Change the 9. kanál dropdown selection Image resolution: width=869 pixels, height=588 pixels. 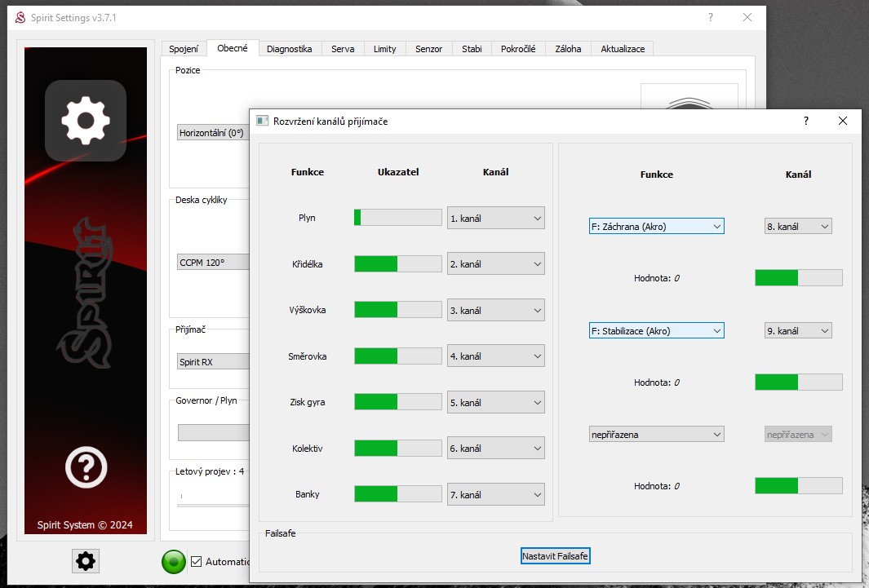pos(797,331)
